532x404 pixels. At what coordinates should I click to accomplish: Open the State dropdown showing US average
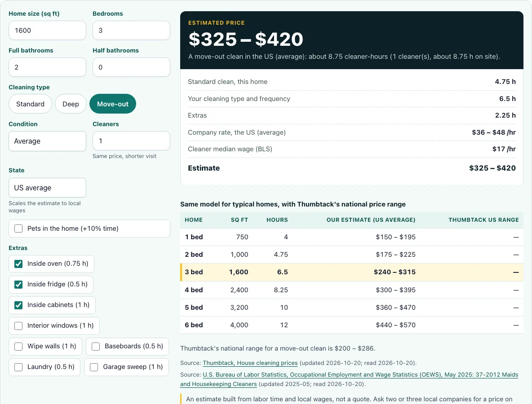(47, 188)
